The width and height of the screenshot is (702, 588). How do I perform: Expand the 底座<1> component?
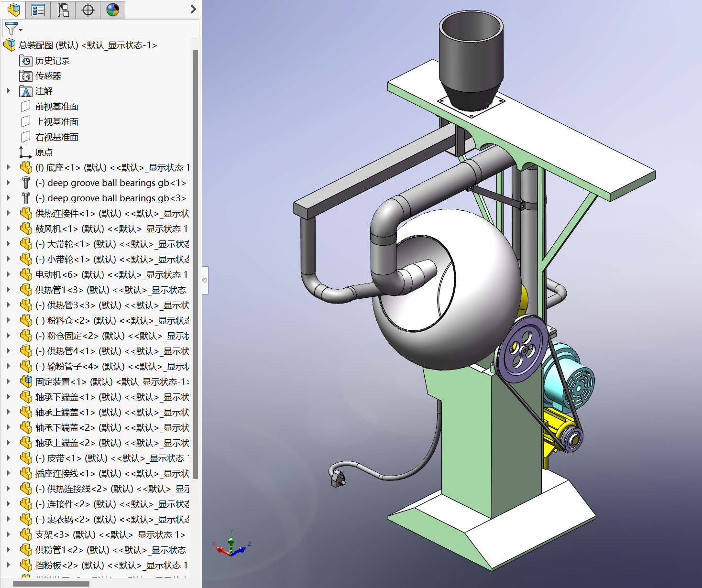pos(8,167)
